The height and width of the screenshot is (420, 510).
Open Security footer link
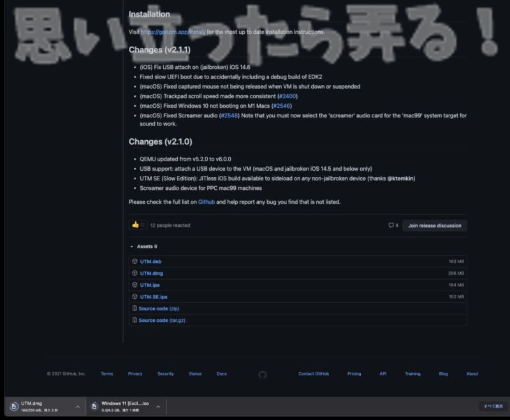166,374
